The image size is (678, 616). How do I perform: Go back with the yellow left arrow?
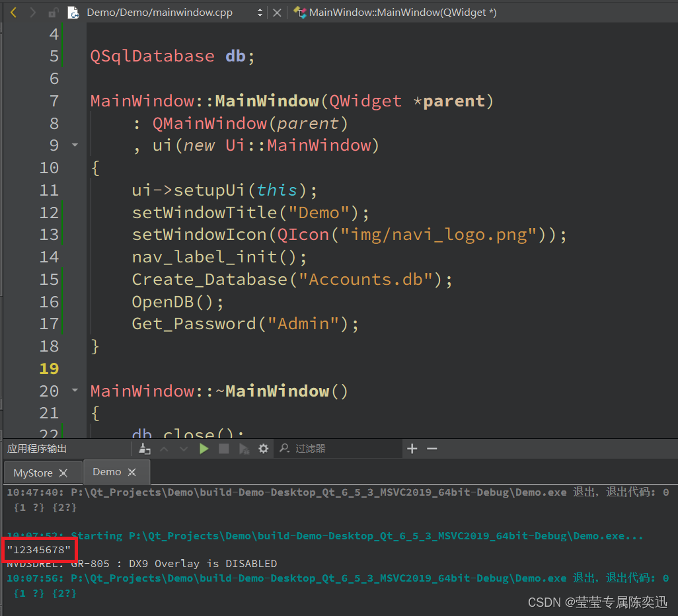click(13, 13)
